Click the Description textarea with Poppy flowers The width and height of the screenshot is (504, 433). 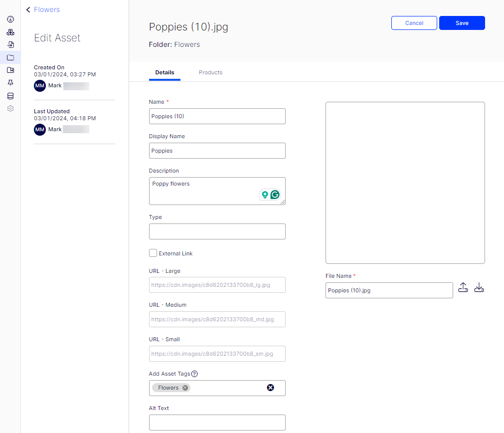coord(217,191)
